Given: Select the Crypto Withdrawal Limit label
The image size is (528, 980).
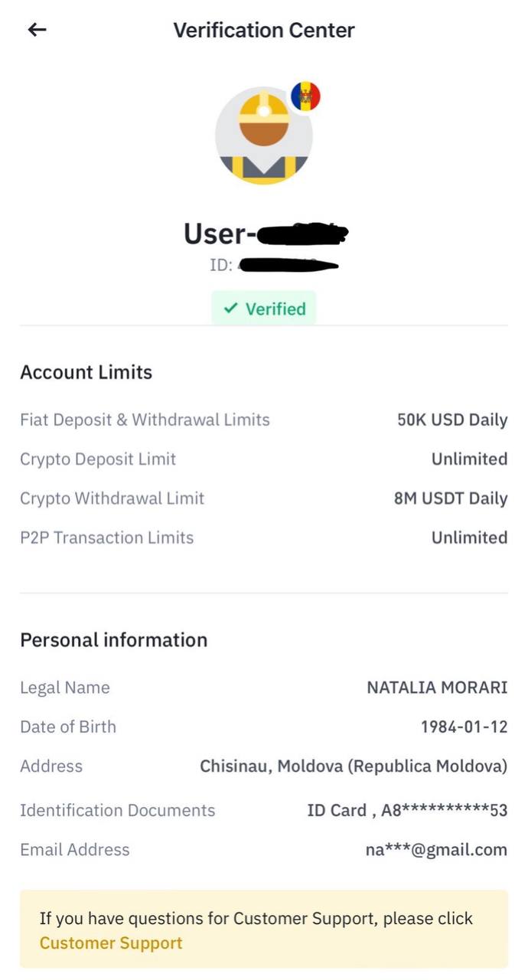Looking at the screenshot, I should point(112,498).
